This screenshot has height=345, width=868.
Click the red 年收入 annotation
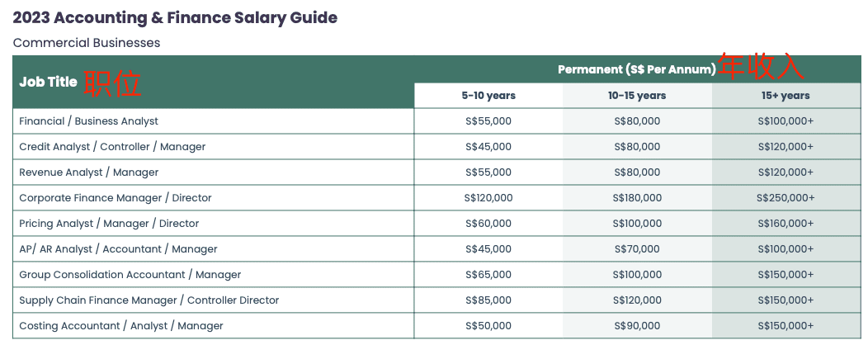[x=760, y=67]
